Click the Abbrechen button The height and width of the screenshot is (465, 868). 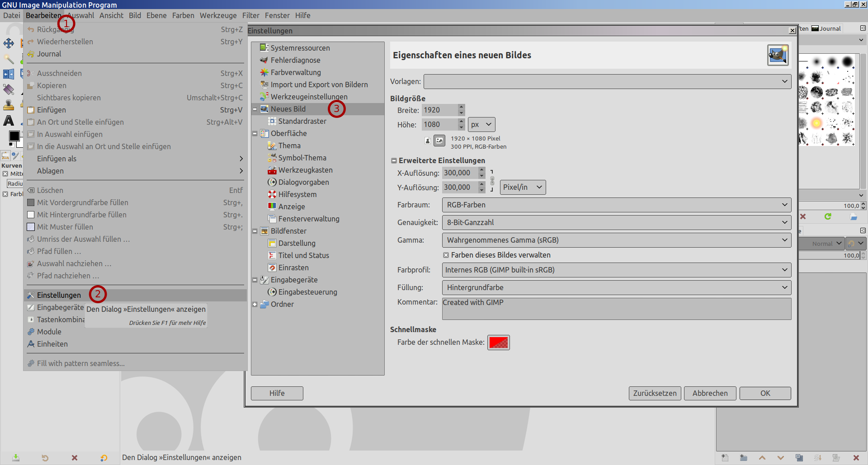coord(710,394)
